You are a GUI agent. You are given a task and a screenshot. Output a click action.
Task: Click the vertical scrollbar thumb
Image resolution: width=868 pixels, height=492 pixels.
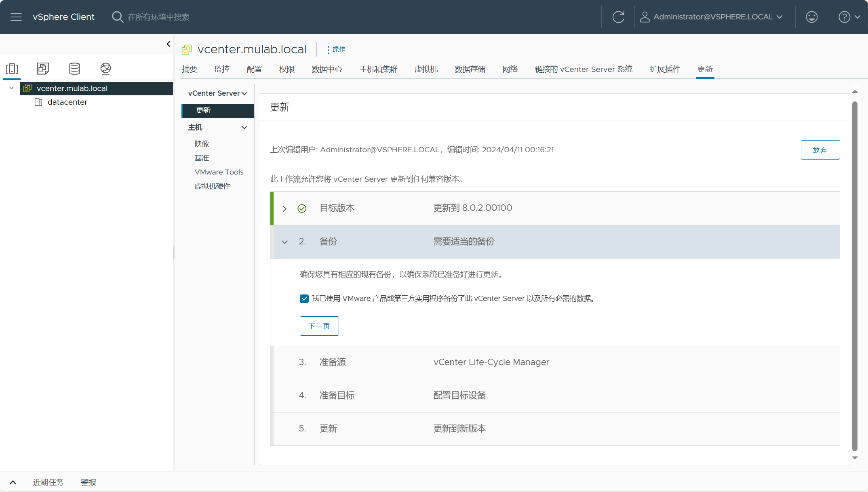pos(855,276)
